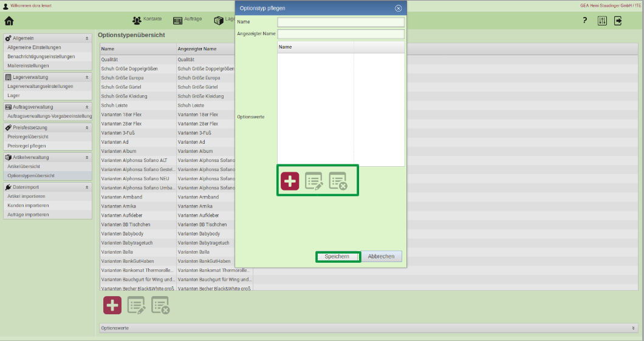This screenshot has width=644, height=341.
Task: Collapse the Auftragsverwaltung sidebar section
Action: (87, 107)
